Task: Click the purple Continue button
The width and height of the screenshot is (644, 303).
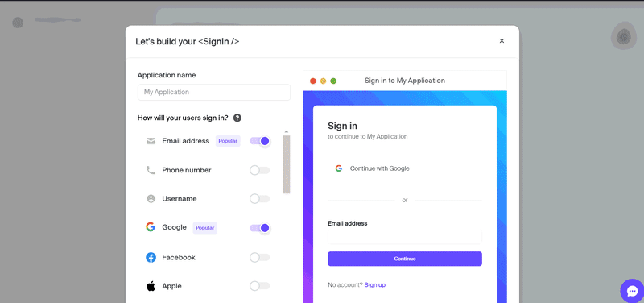Action: (x=405, y=259)
